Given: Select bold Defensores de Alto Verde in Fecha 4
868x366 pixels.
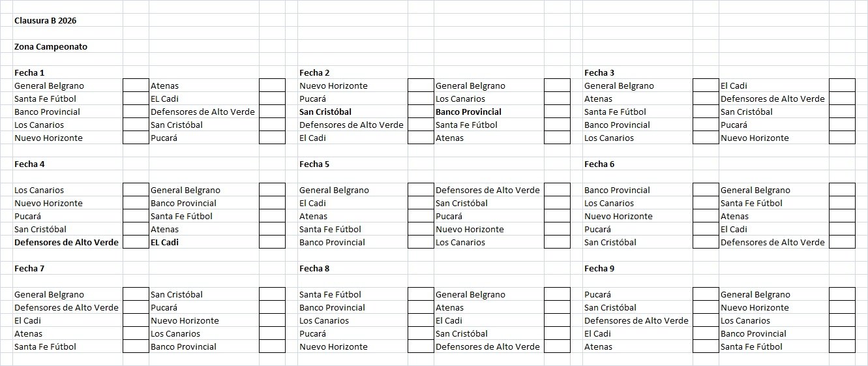Looking at the screenshot, I should (x=68, y=242).
